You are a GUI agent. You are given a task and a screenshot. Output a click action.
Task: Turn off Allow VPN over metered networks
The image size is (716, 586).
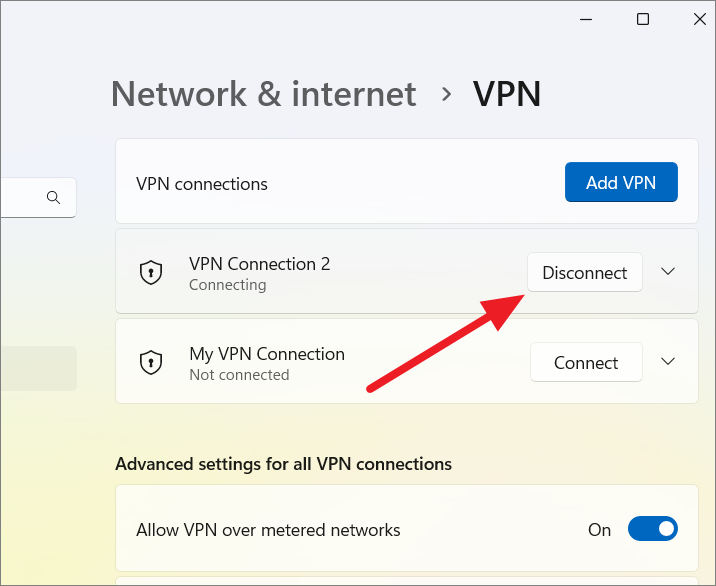click(652, 529)
